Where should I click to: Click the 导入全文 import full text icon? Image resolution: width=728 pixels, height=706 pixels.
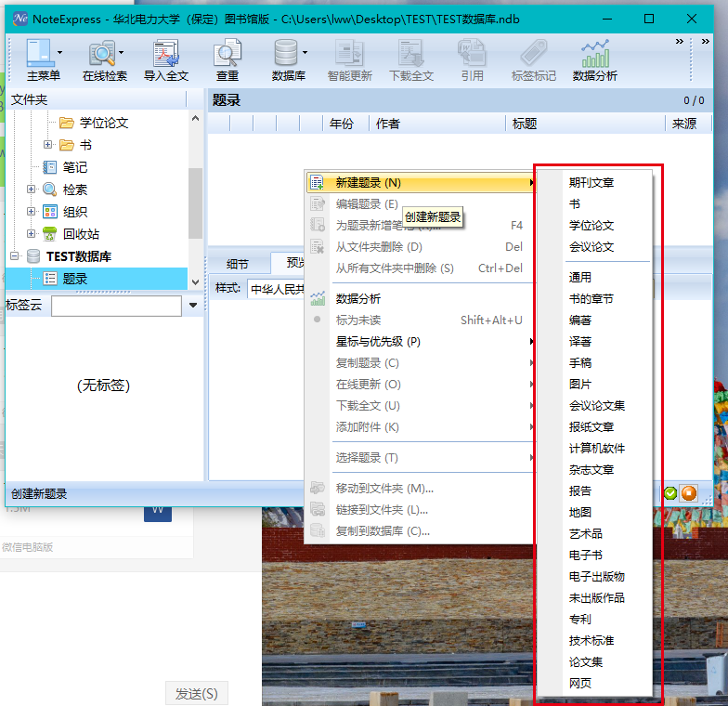coord(166,52)
